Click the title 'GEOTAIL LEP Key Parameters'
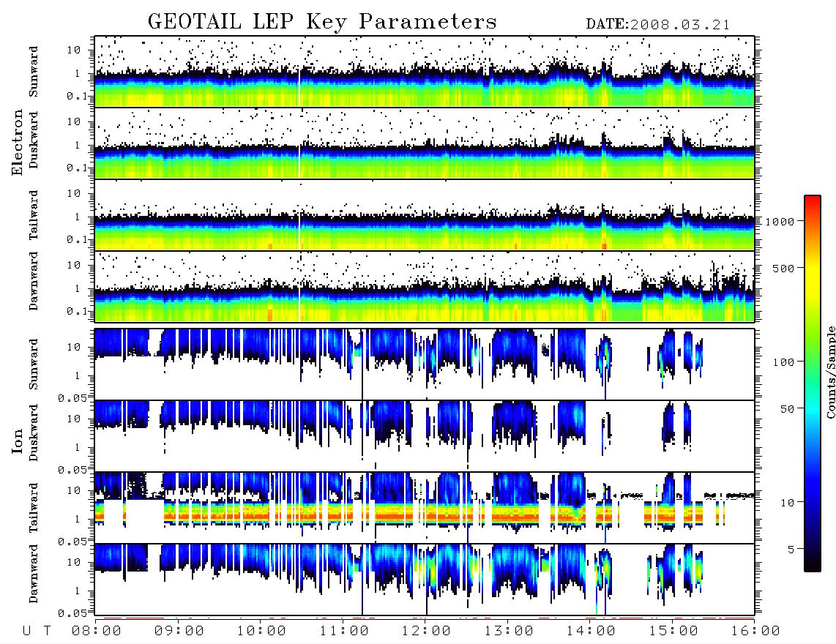The height and width of the screenshot is (644, 836). click(x=322, y=22)
